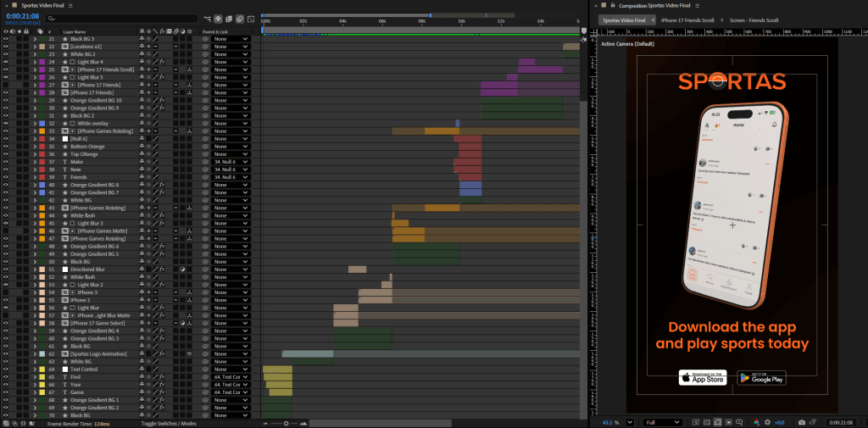
Task: Select the Sportas Video Final breadcrumb tab
Action: tap(624, 20)
